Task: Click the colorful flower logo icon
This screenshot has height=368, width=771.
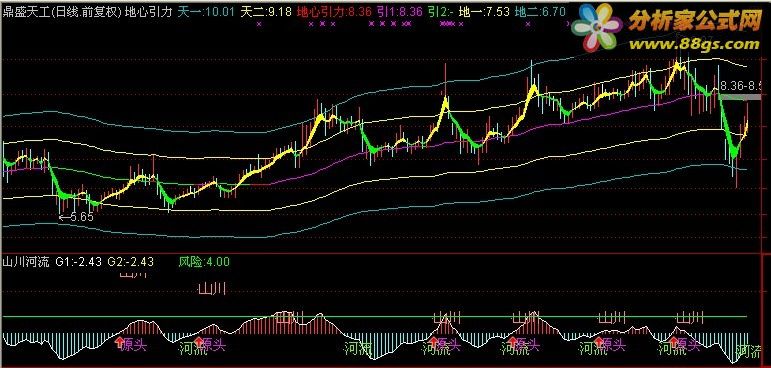Action: (x=597, y=28)
